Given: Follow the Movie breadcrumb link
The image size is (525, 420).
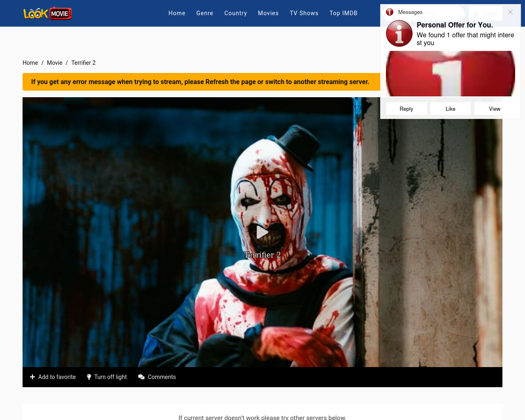Looking at the screenshot, I should coord(55,63).
